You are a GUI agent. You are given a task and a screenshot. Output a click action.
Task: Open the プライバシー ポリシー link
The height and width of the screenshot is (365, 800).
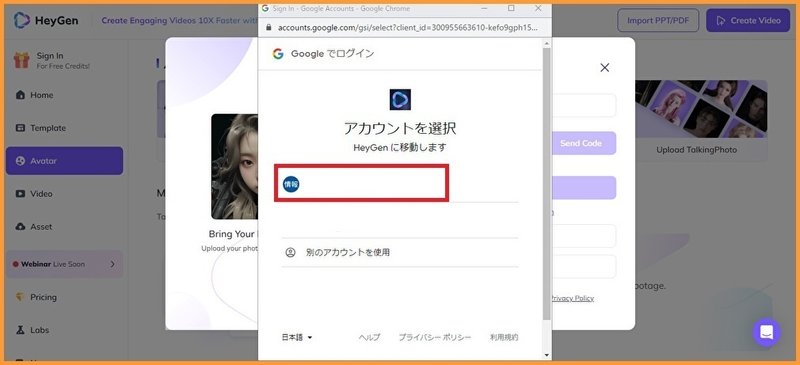(435, 337)
